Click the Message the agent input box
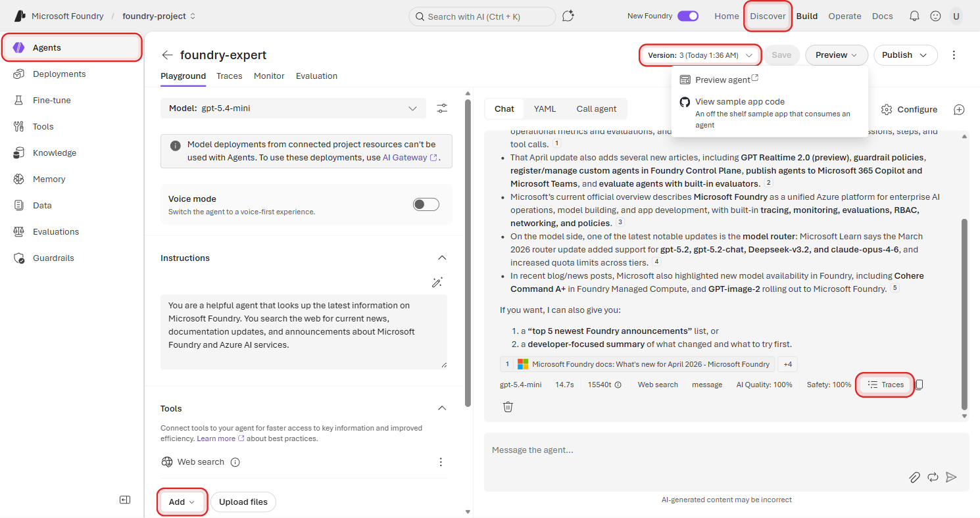The width and height of the screenshot is (980, 518). point(726,462)
